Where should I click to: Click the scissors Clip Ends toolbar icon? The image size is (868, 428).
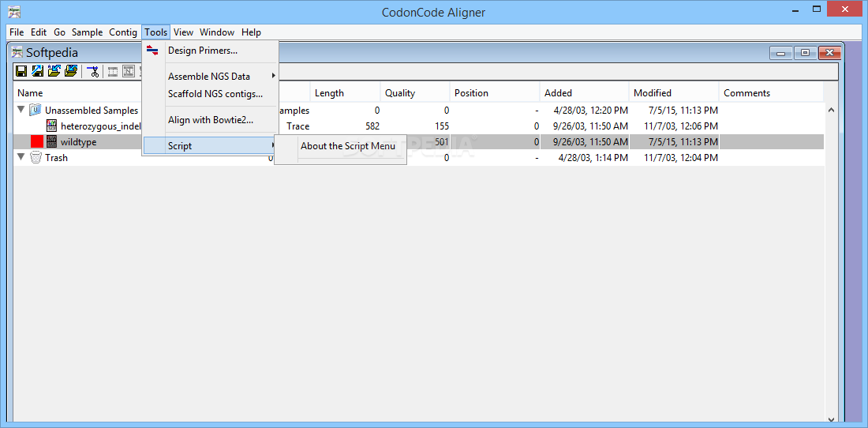pyautogui.click(x=92, y=71)
